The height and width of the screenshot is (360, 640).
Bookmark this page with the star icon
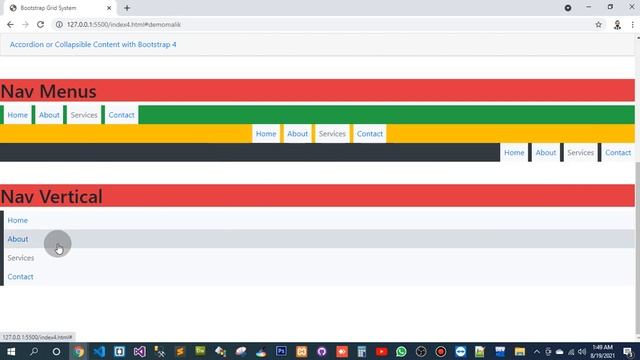pyautogui.click(x=598, y=24)
